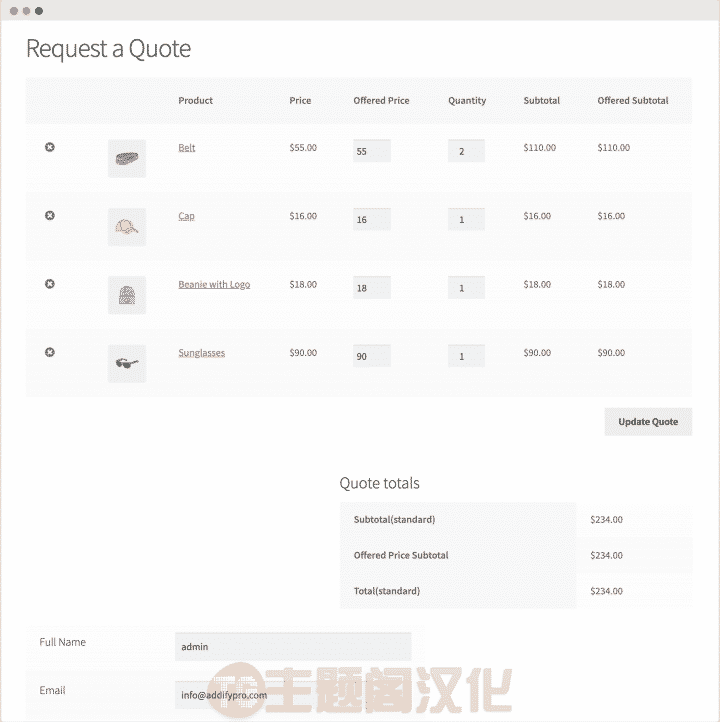Click the Product column header
Image resolution: width=720 pixels, height=722 pixels.
tap(196, 100)
